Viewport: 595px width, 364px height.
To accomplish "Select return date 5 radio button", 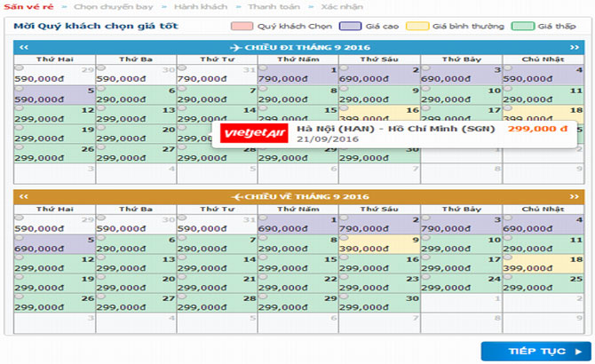I will coord(18,236).
